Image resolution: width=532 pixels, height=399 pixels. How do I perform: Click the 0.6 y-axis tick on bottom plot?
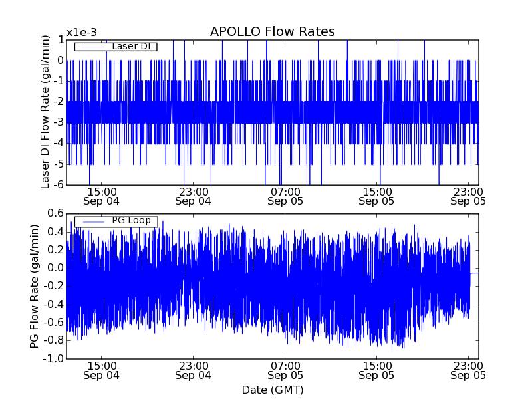[55, 213]
